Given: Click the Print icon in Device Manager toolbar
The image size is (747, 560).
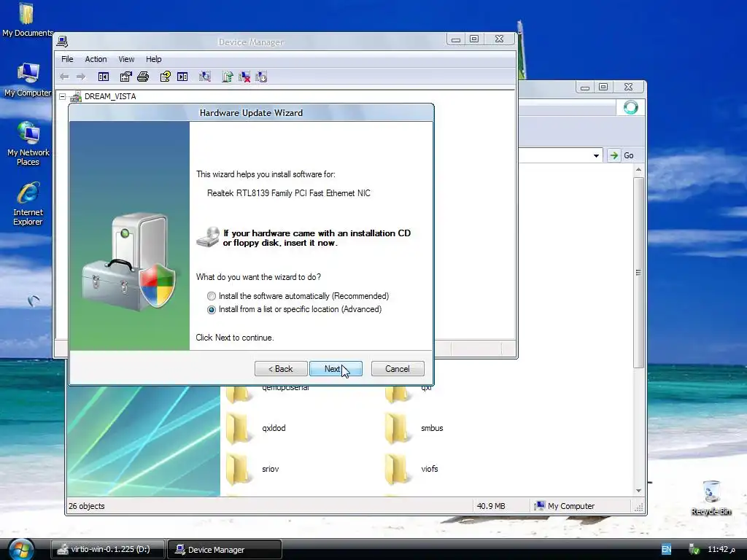Looking at the screenshot, I should (x=143, y=77).
